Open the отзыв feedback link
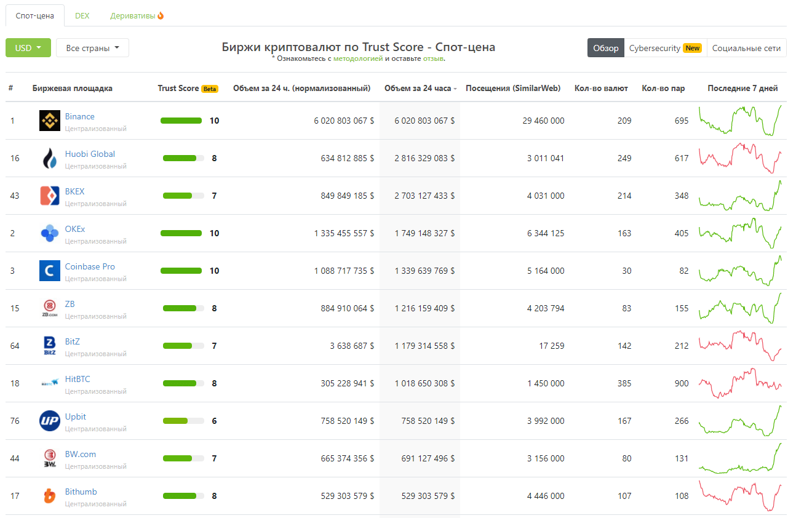The height and width of the screenshot is (518, 812). click(x=432, y=58)
